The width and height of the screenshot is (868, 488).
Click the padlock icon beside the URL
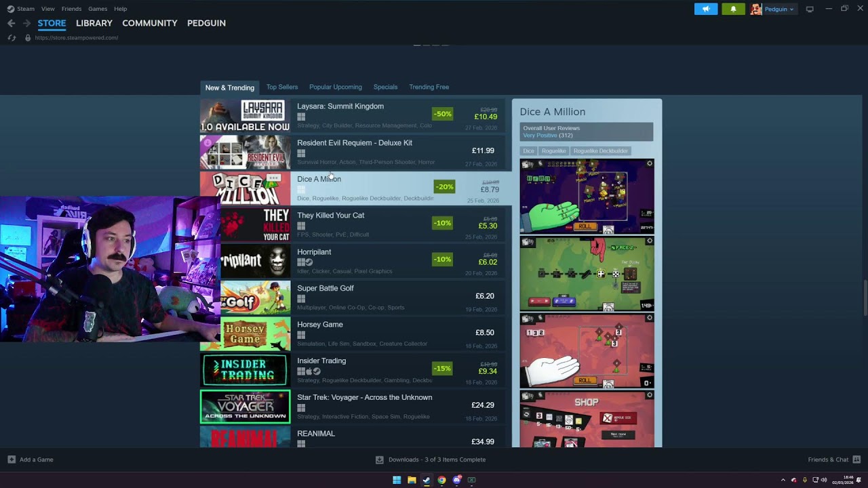(x=28, y=38)
